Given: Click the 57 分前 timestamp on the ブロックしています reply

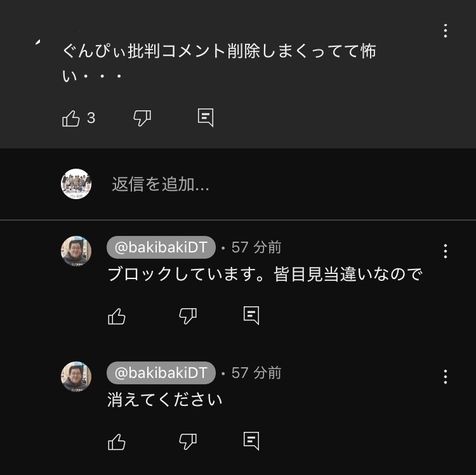Looking at the screenshot, I should click(256, 247).
